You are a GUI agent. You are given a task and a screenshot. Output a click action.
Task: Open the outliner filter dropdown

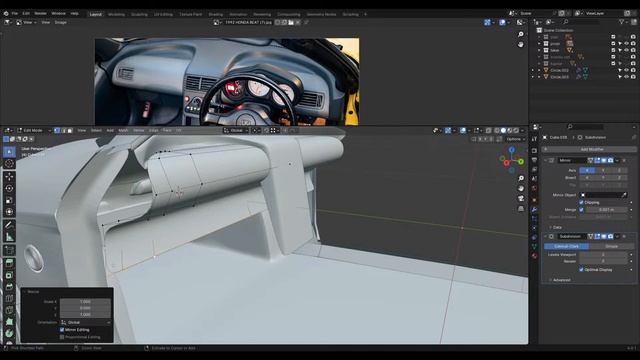click(x=624, y=22)
